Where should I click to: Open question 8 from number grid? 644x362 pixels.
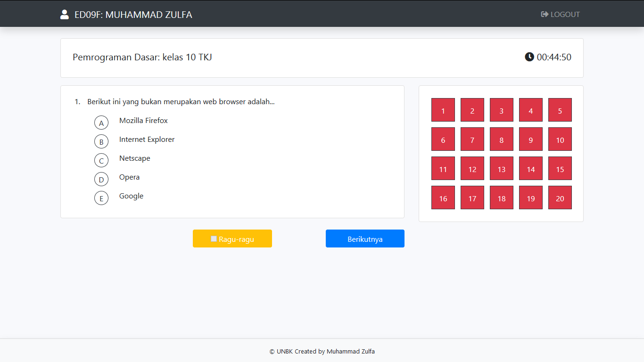(x=502, y=139)
